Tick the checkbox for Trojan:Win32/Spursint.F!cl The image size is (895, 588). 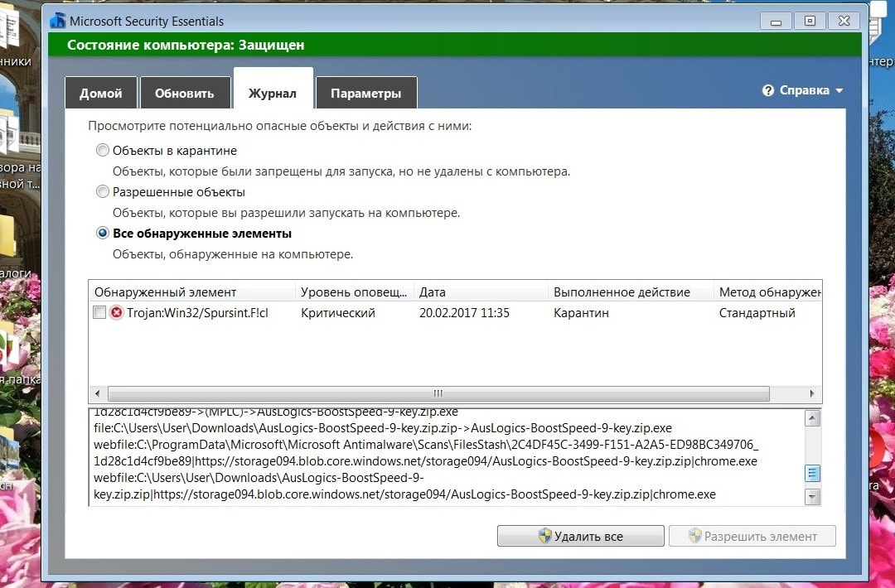coord(99,312)
